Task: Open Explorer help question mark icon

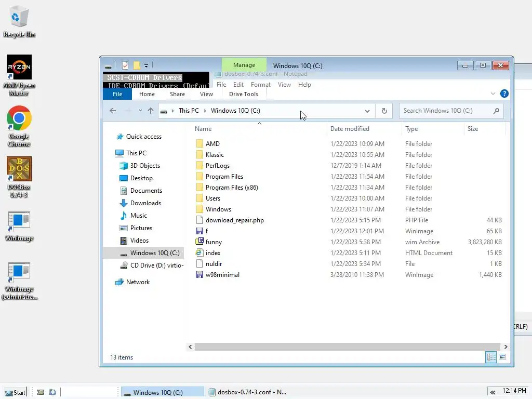Action: click(504, 94)
